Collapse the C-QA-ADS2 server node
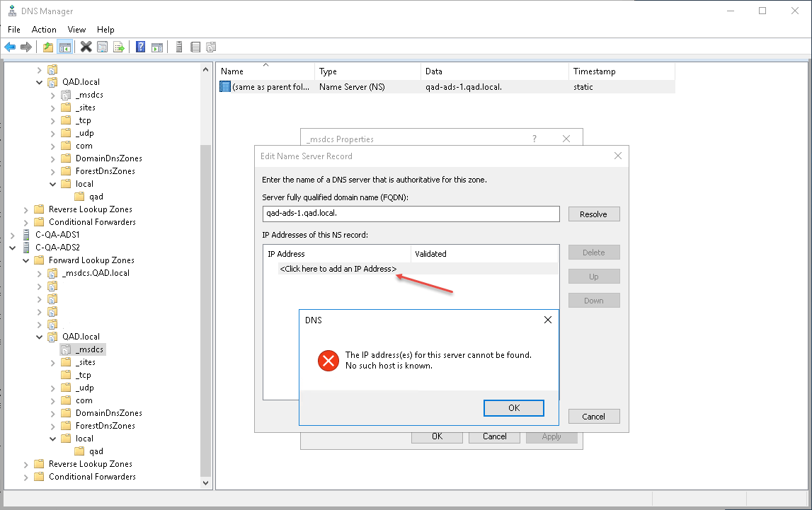Image resolution: width=812 pixels, height=510 pixels. tap(13, 248)
